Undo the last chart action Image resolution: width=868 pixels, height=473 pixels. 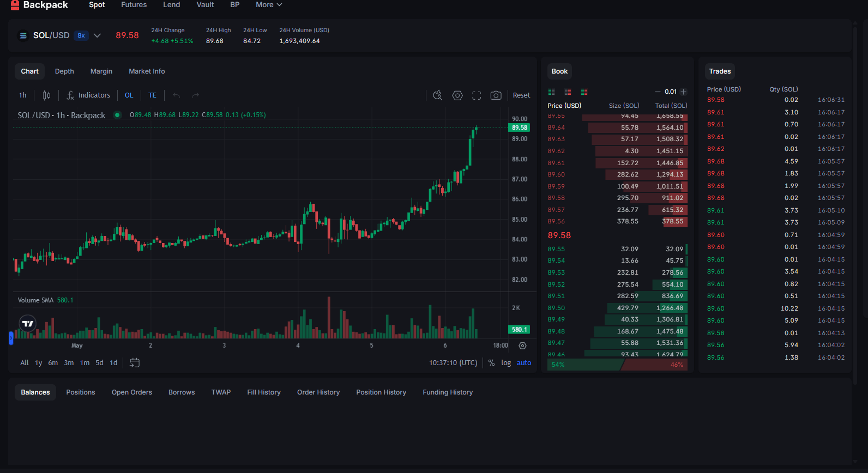tap(177, 95)
